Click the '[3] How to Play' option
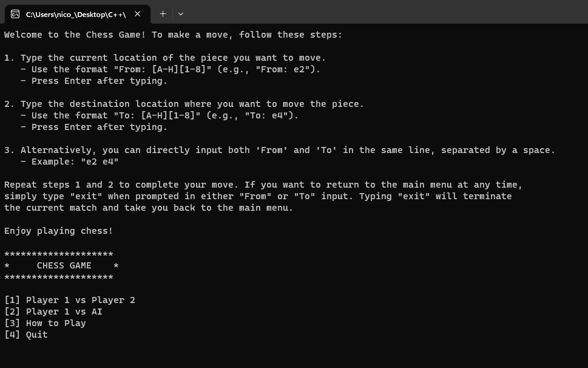The image size is (588, 368). [x=45, y=323]
